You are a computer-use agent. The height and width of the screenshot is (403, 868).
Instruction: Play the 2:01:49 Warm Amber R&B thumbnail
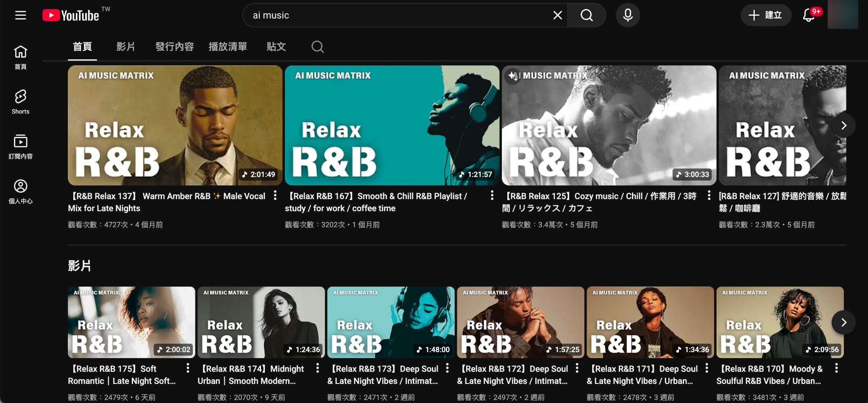click(x=175, y=125)
